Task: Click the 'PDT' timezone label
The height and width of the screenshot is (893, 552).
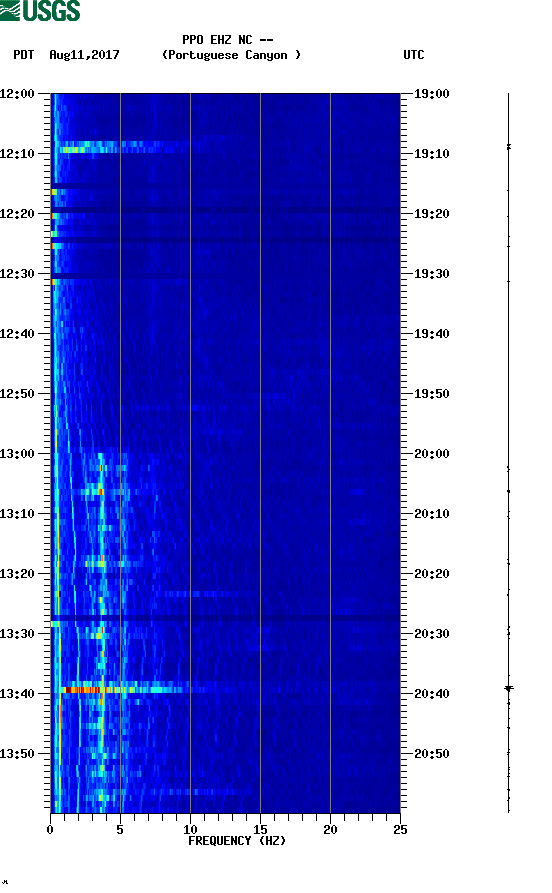Action: [23, 55]
